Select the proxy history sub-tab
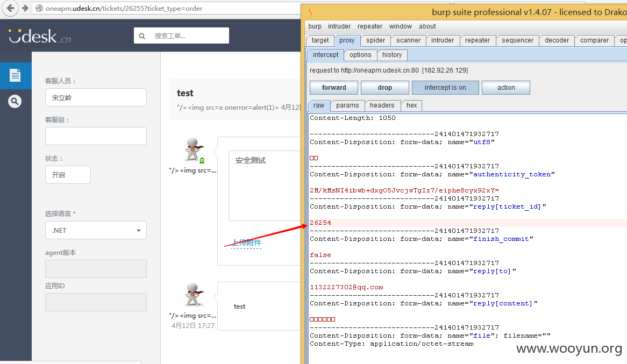627x364 pixels. 392,55
